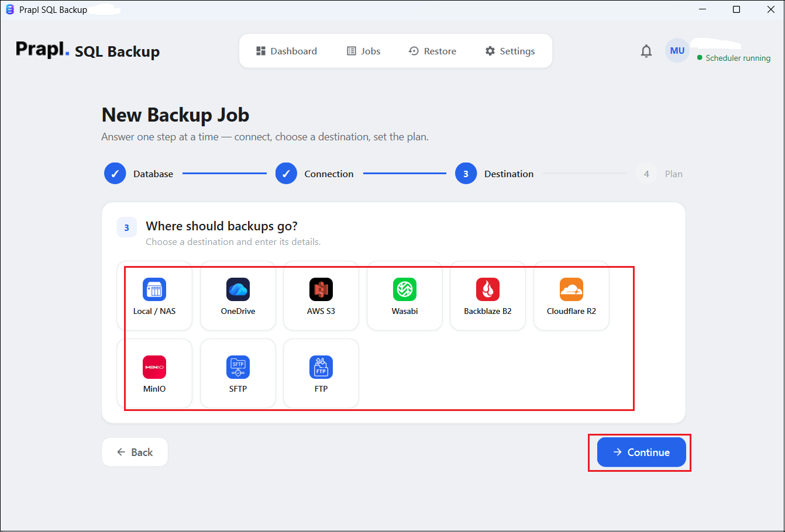Click the New Backup Job heading
The width and height of the screenshot is (785, 532).
click(175, 115)
